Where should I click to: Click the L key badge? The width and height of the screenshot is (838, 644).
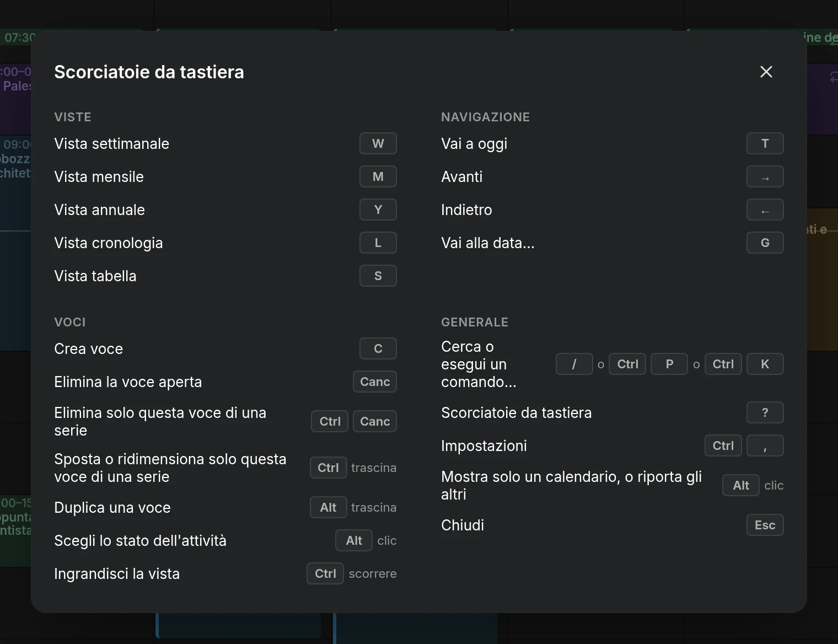click(378, 243)
